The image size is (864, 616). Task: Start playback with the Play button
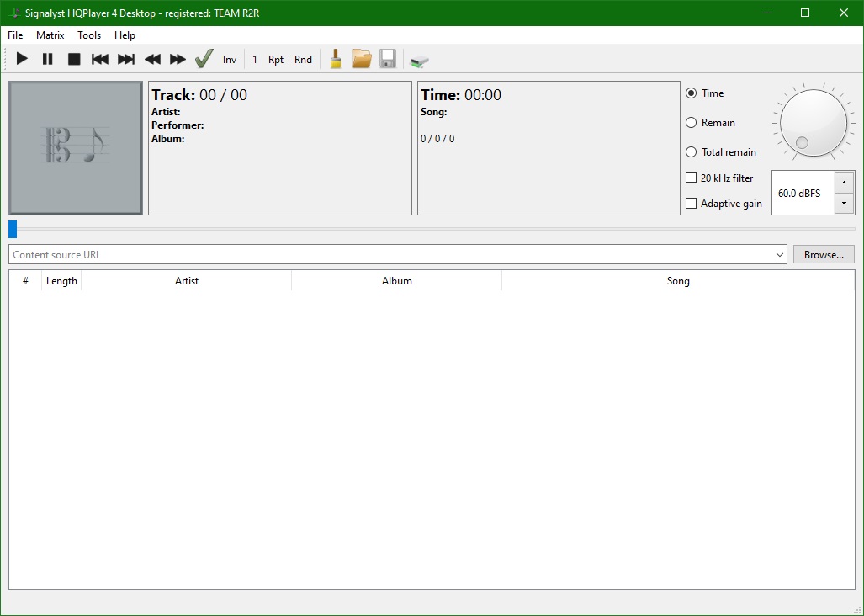[21, 58]
